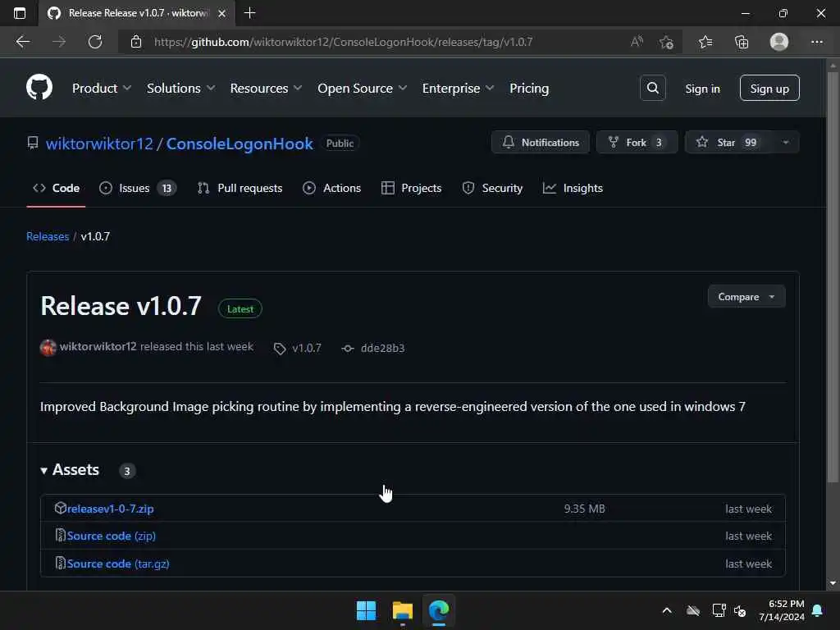The height and width of the screenshot is (630, 840).
Task: Open the Star lists dropdown arrow
Action: [x=785, y=143]
